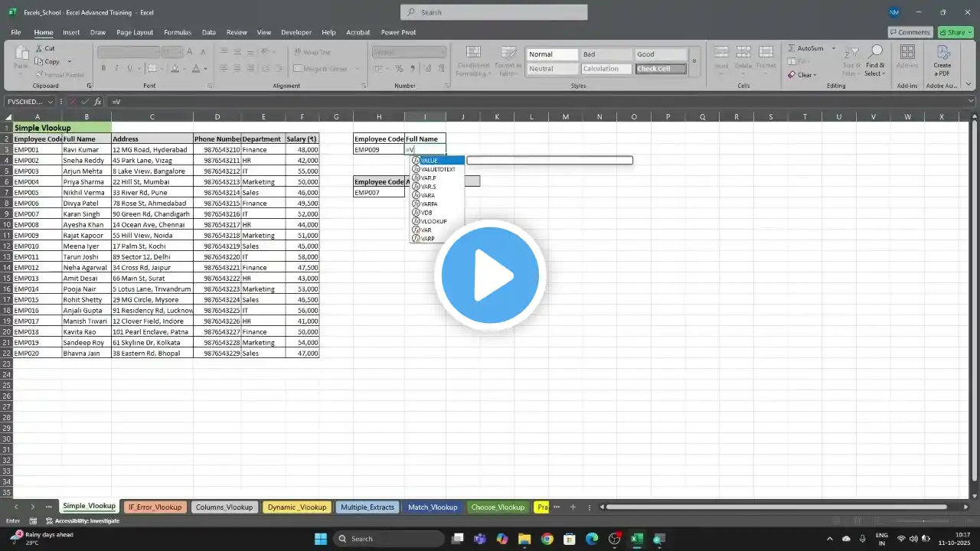The height and width of the screenshot is (551, 980).
Task: Open the Power Pivot tab
Action: coord(399,32)
